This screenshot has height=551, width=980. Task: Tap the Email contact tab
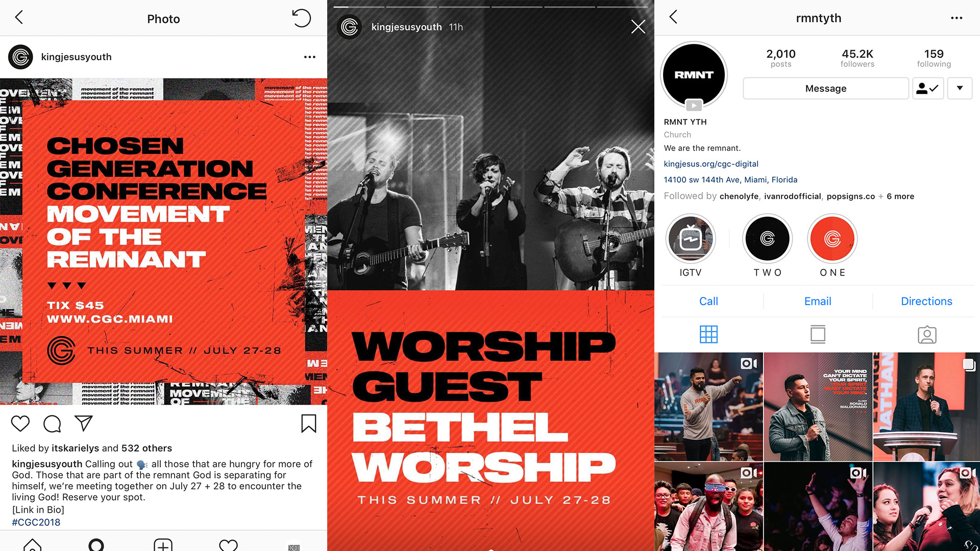click(x=818, y=301)
